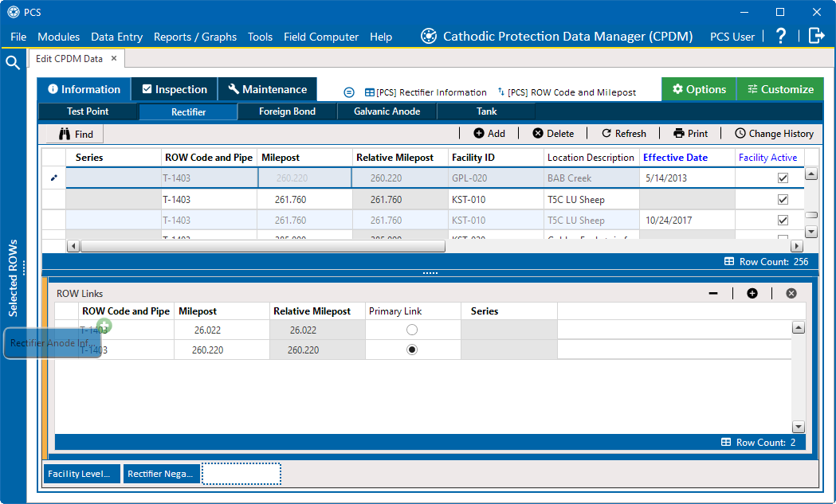836x504 pixels.
Task: Open the Reports / Graphs menu
Action: (x=195, y=37)
